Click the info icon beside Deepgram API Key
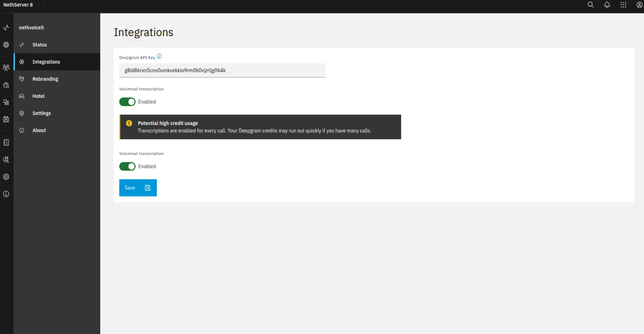 pyautogui.click(x=159, y=56)
